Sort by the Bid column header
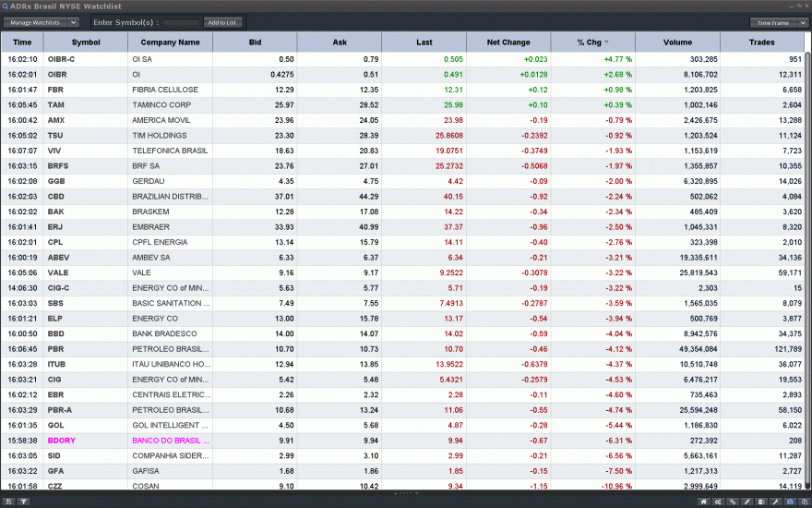Image resolution: width=812 pixels, height=508 pixels. point(255,42)
